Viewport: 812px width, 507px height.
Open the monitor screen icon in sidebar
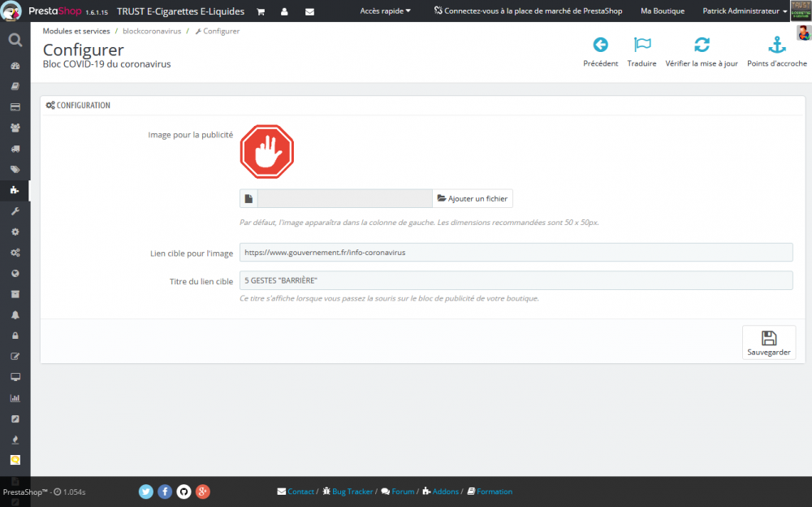click(x=15, y=377)
